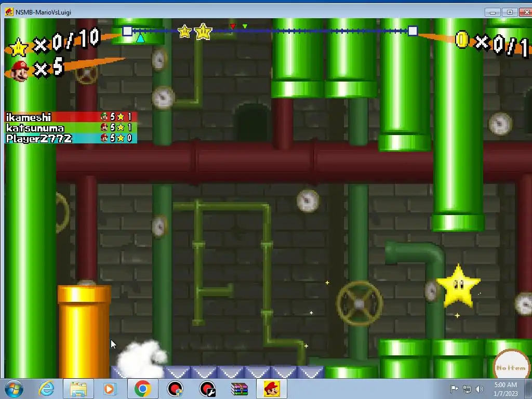Viewport: 532px width, 399px height.
Task: Click the smaller star on the progress track
Action: 184,32
